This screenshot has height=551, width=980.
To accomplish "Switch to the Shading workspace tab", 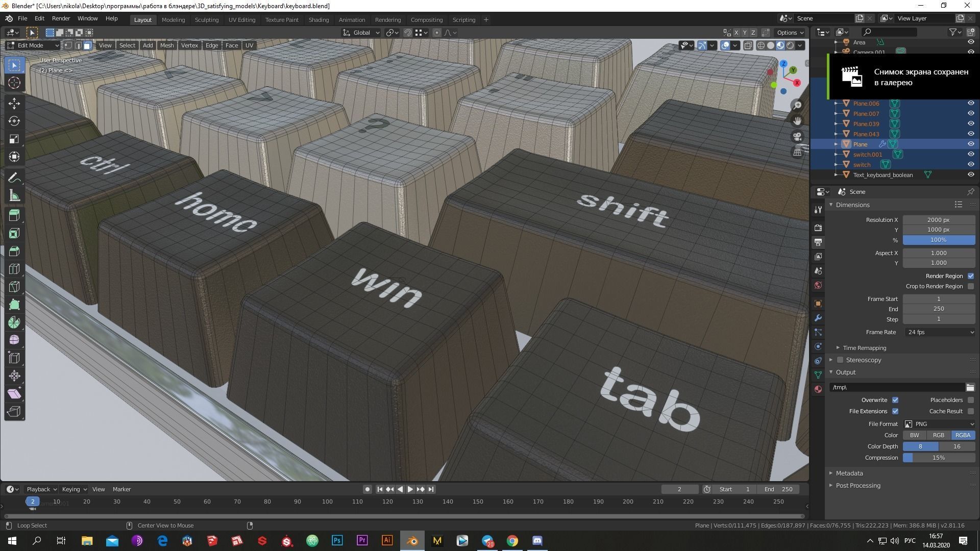I will (318, 20).
